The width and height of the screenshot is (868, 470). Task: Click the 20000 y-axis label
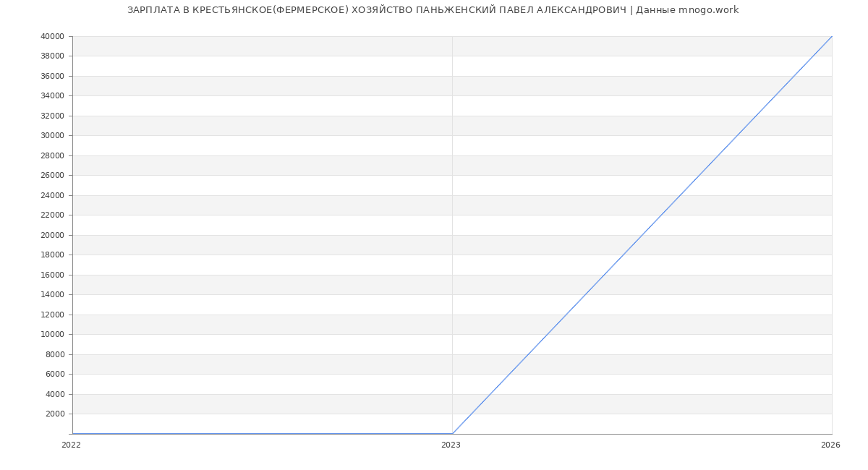(x=52, y=235)
